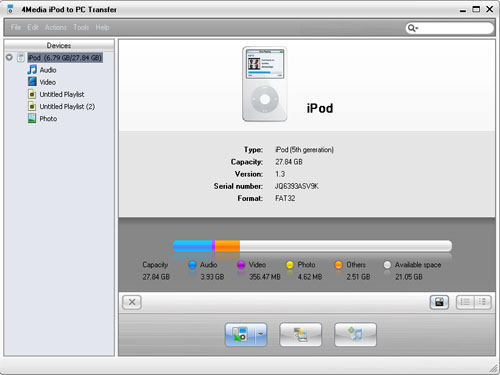The image size is (500, 375).
Task: Click the 4Media app icon in title bar
Action: click(11, 9)
